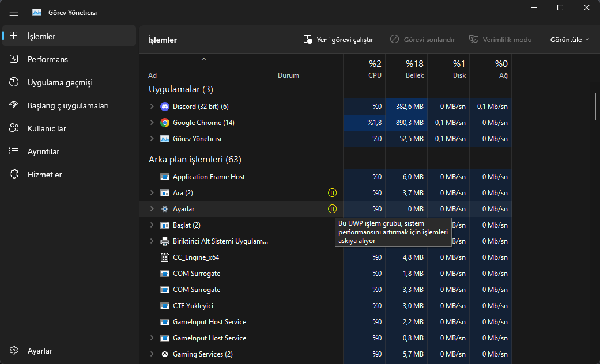Viewport: 600px width, 364px height.
Task: Click the CC_Engine_x64 process icon
Action: (x=165, y=257)
